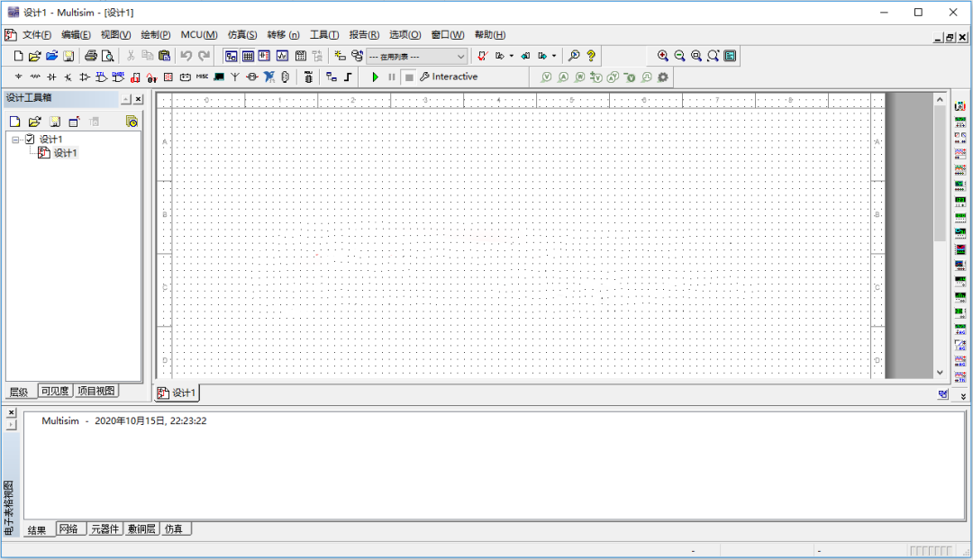The width and height of the screenshot is (973, 560).
Task: Open the forward-annotate dropdown arrow
Action: [554, 56]
